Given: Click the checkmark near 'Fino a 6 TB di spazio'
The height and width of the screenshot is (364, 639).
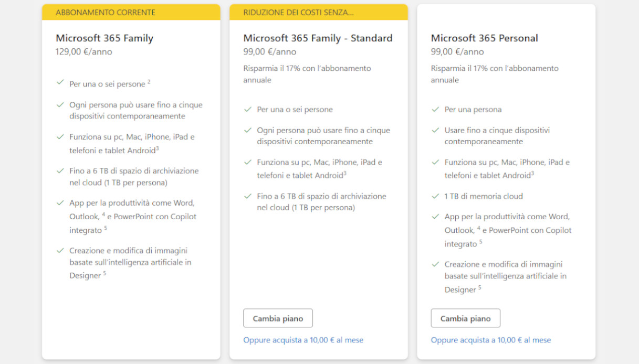Looking at the screenshot, I should tap(60, 171).
